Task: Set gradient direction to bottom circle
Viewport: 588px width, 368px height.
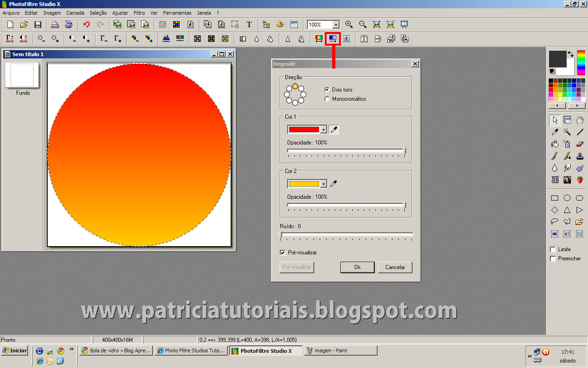Action: point(295,103)
